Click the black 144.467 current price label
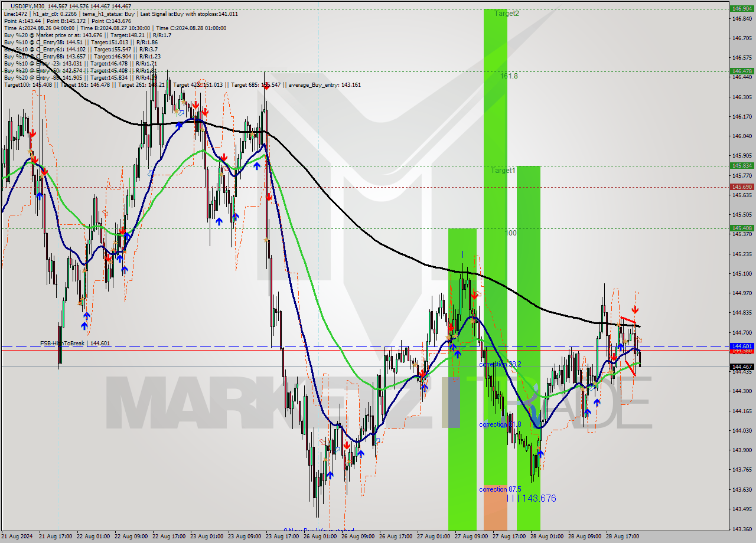Image resolution: width=756 pixels, height=543 pixels. tap(742, 367)
